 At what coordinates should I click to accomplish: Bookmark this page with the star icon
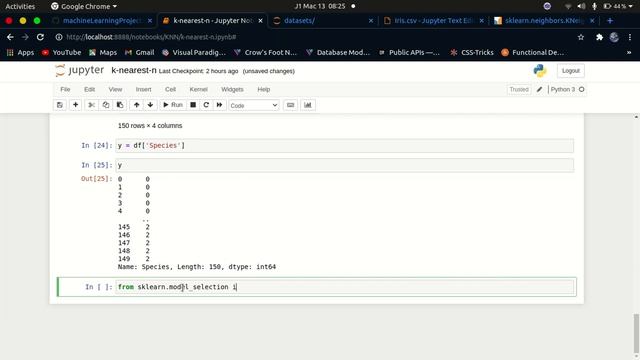pyautogui.click(x=581, y=37)
